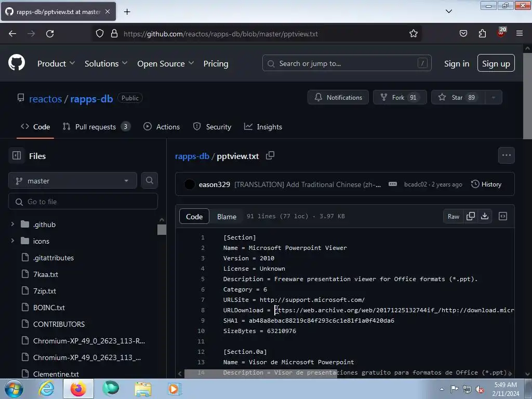Show hidden system tray icons arrow

tap(442, 389)
